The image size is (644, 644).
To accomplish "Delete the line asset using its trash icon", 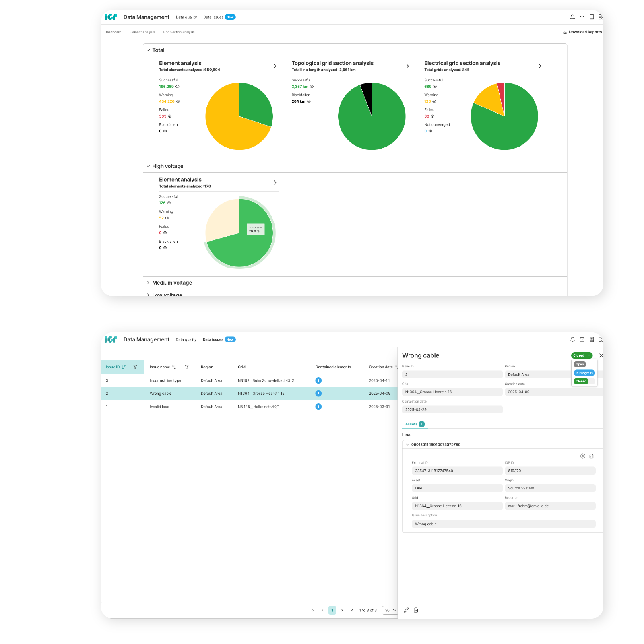I will click(x=591, y=456).
